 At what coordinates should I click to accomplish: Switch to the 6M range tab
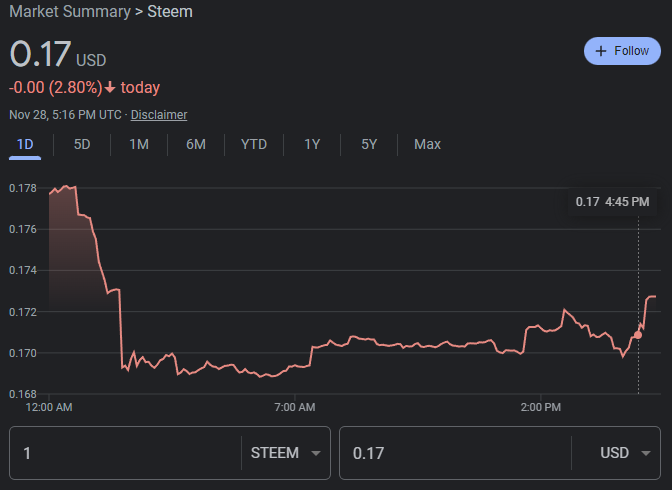click(x=196, y=144)
